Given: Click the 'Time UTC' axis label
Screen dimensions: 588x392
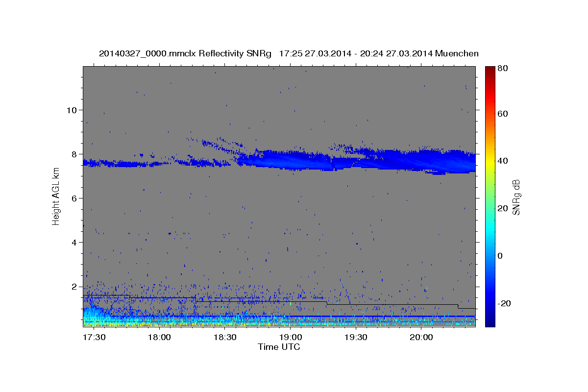Looking at the screenshot, I should (279, 347).
